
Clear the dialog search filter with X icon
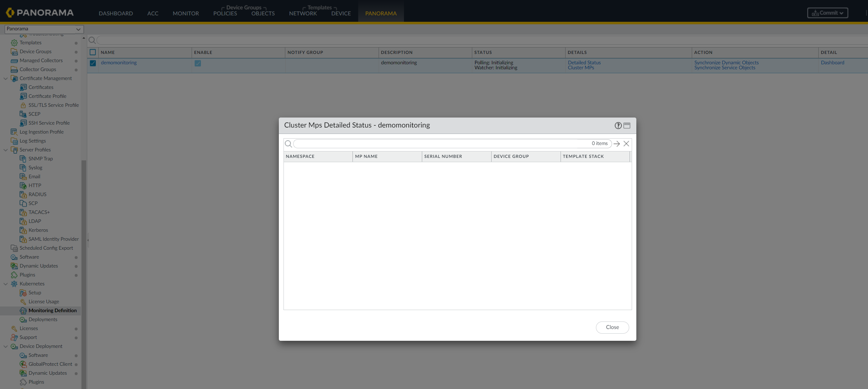pyautogui.click(x=626, y=144)
